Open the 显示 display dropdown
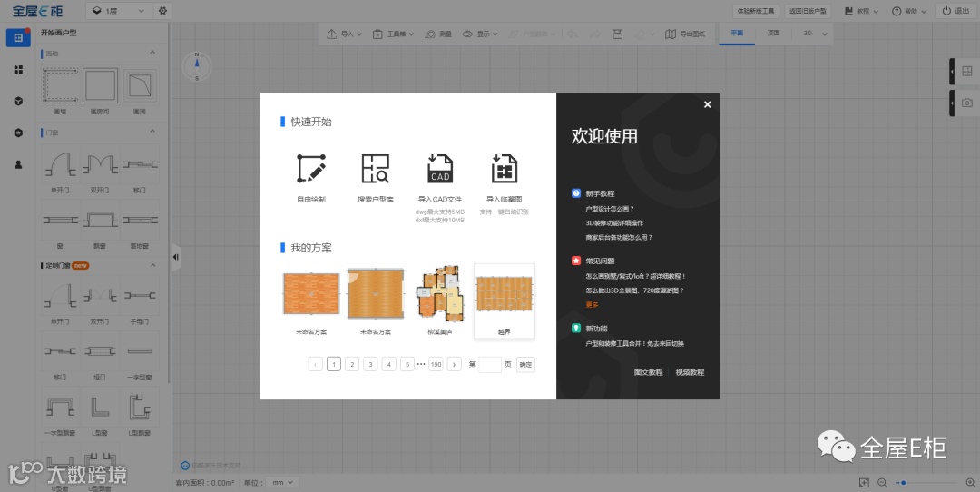The image size is (980, 492). 480,34
